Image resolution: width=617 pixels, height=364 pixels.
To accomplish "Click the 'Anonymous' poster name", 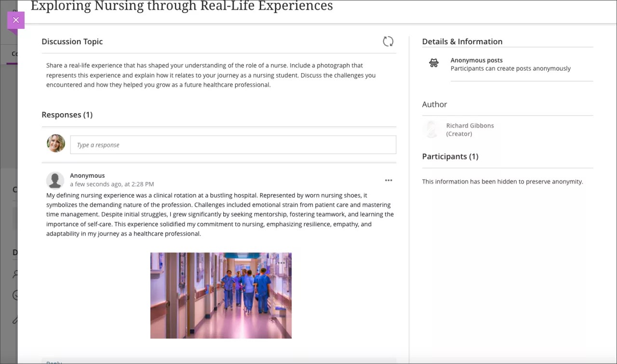I will point(87,176).
